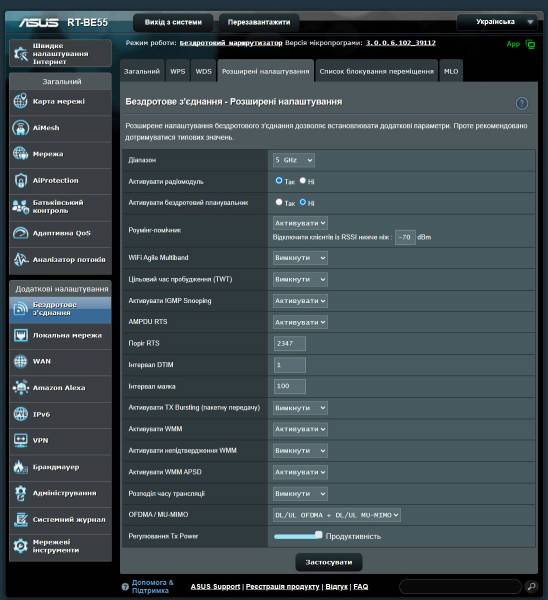Open the Реєстрація продукту link

click(x=282, y=587)
